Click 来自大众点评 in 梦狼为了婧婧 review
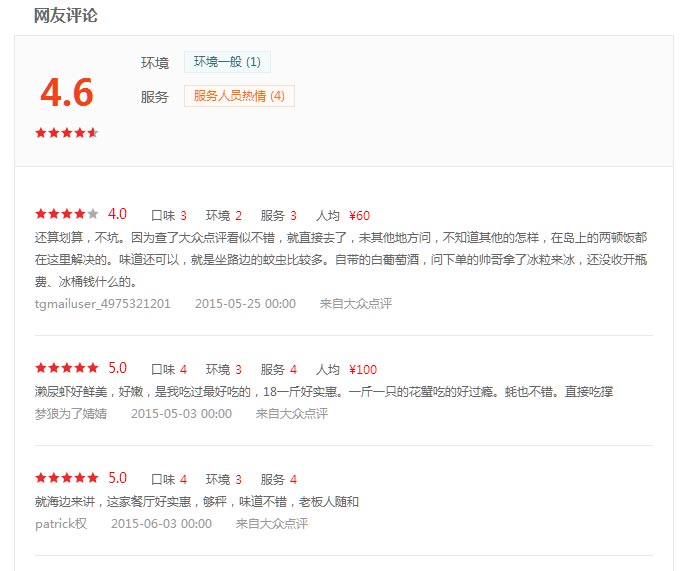 (292, 413)
